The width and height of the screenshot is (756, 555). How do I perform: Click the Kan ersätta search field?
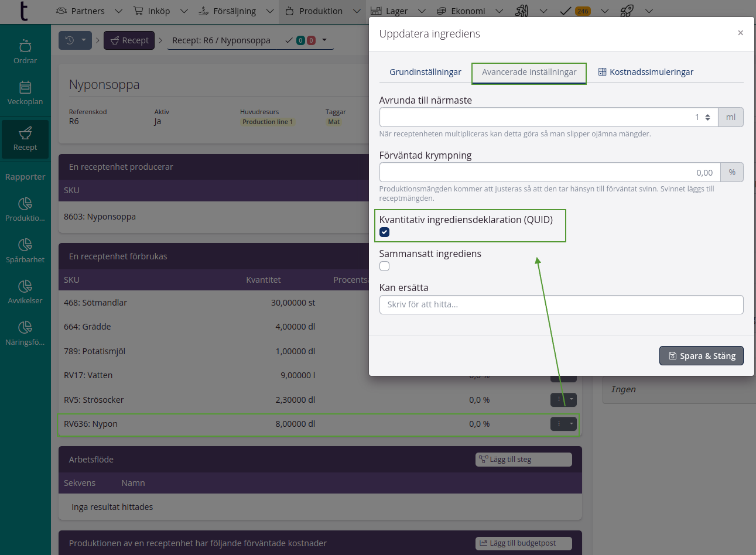(x=561, y=304)
